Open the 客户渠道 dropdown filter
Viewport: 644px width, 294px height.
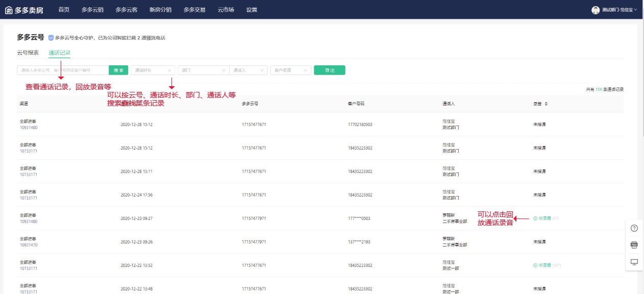coord(290,70)
